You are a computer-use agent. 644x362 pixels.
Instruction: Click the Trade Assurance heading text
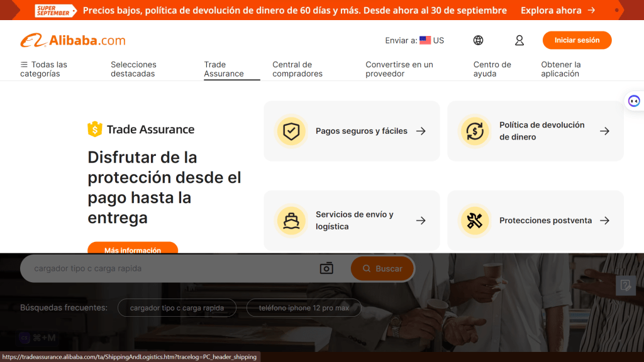coord(151,129)
